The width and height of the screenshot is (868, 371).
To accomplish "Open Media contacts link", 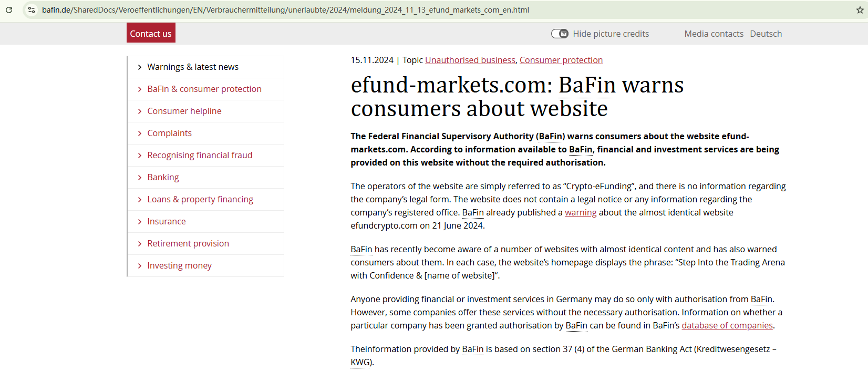I will coord(714,34).
